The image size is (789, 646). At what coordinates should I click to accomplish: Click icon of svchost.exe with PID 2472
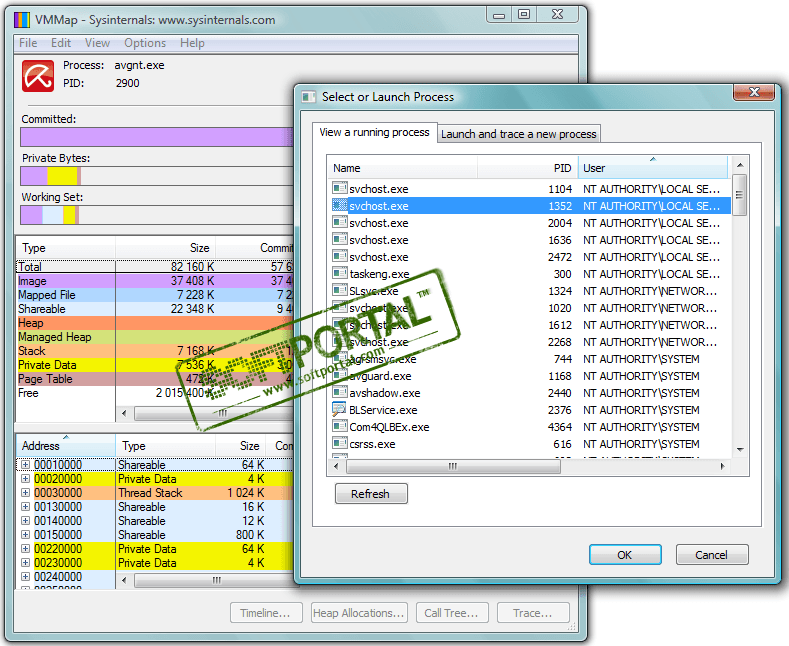pyautogui.click(x=340, y=256)
